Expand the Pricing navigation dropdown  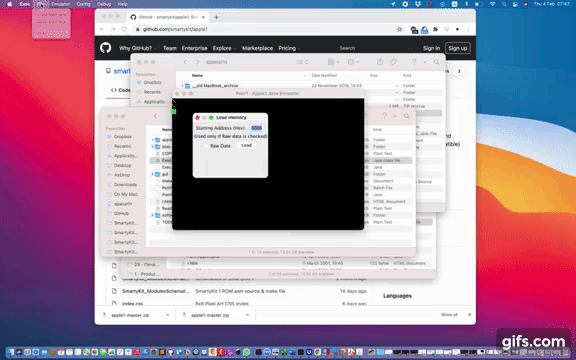coord(288,48)
